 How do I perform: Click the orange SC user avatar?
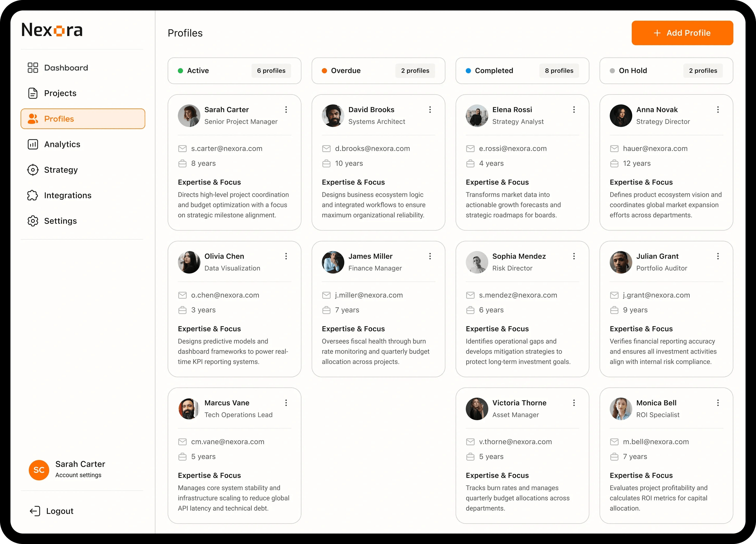point(39,470)
